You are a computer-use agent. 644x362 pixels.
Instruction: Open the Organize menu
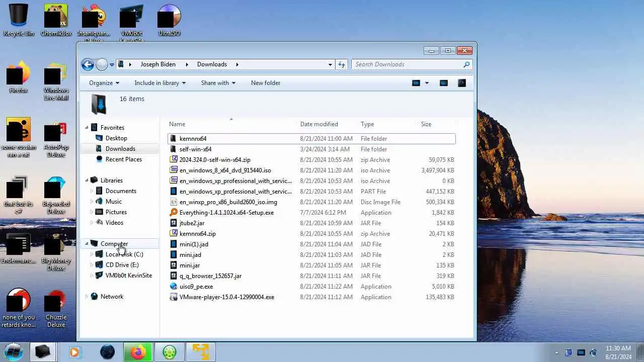tap(104, 83)
